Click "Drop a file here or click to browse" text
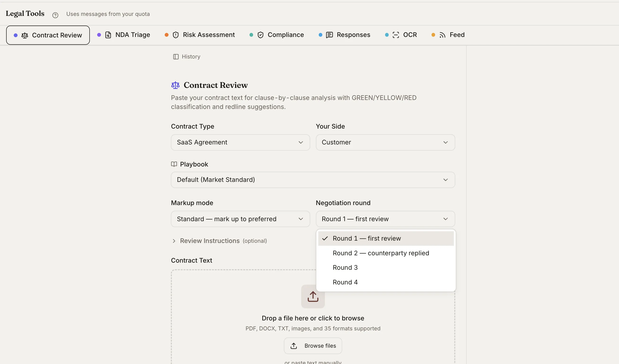Screen dimensions: 619x364 click(313, 318)
